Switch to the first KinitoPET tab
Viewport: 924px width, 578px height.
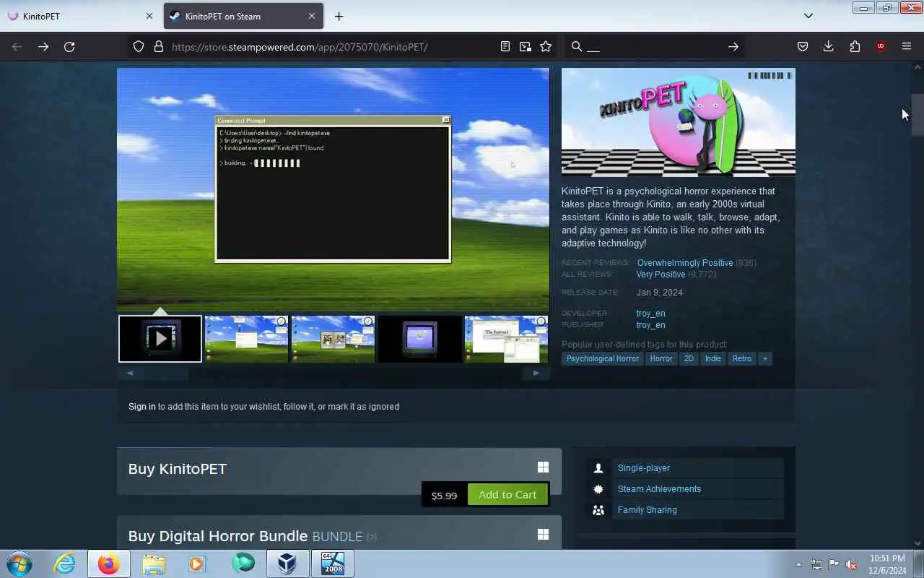79,16
